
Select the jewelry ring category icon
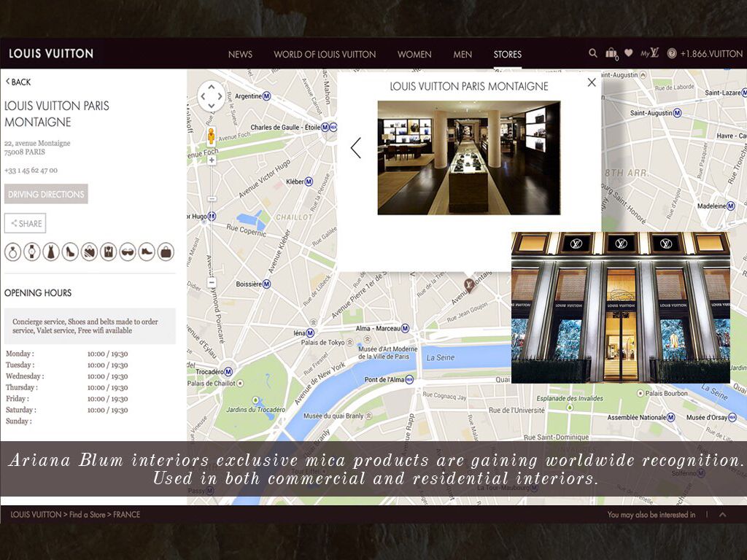click(x=12, y=252)
